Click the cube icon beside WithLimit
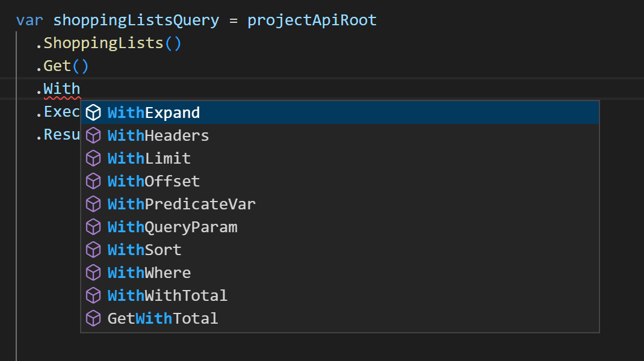Viewport: 644px width, 361px height. pos(94,158)
